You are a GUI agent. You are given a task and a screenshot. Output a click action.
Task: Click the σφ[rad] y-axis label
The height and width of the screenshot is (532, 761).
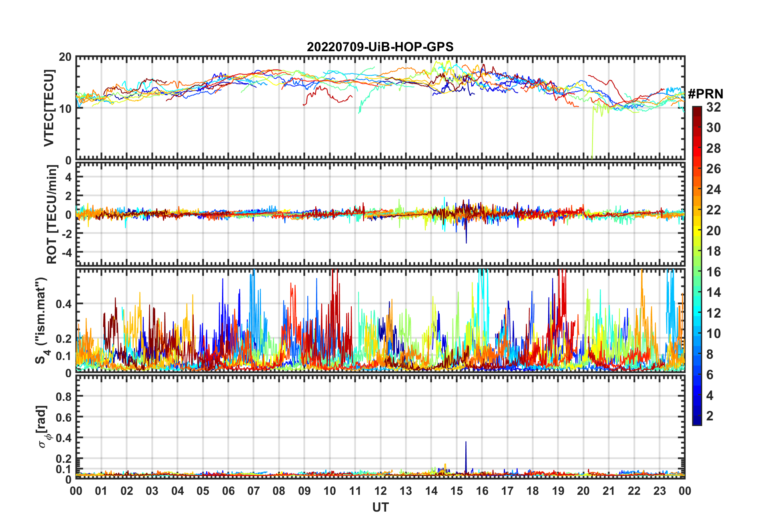click(x=43, y=427)
